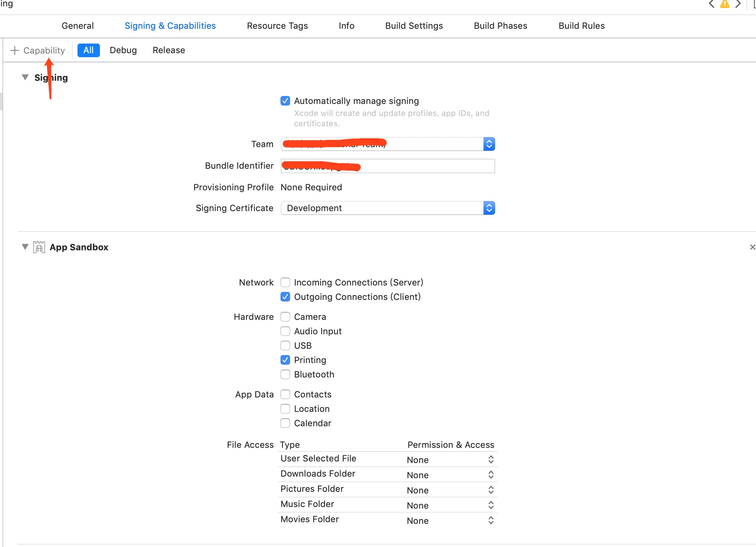Image resolution: width=756 pixels, height=547 pixels.
Task: Open the Team dropdown
Action: 388,144
